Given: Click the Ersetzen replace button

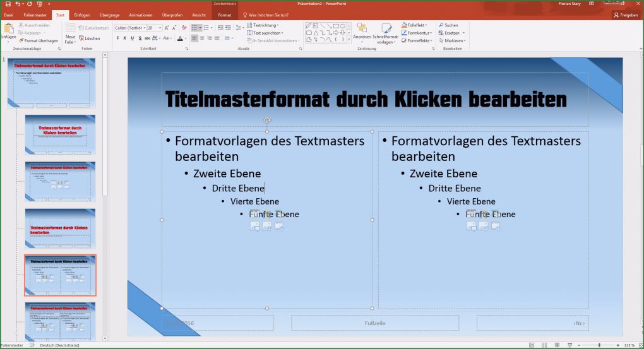Looking at the screenshot, I should pyautogui.click(x=451, y=33).
